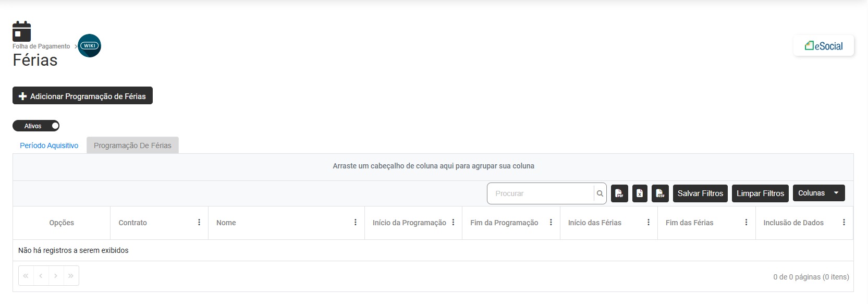This screenshot has width=868, height=304.
Task: Focus the Procurar search field
Action: (541, 193)
